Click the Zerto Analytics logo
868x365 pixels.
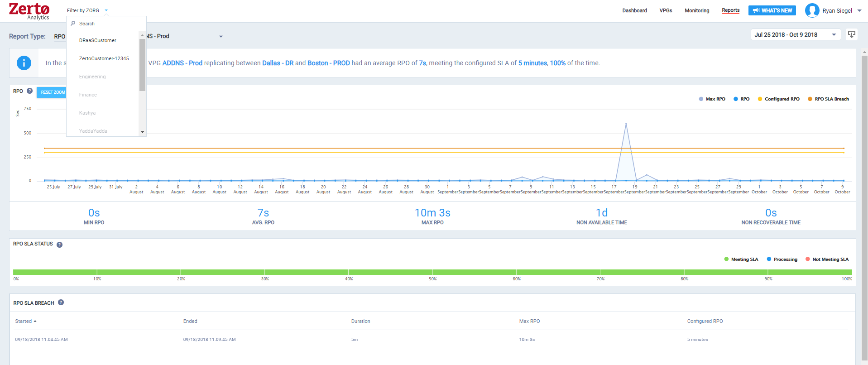(x=29, y=11)
